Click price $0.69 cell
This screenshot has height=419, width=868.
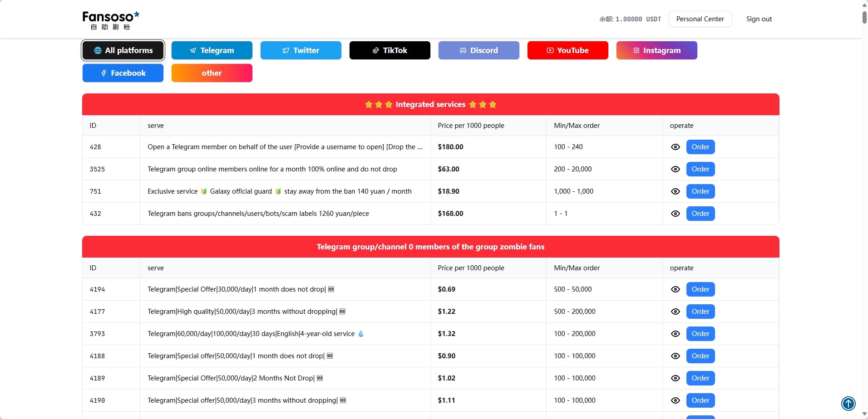(488, 289)
